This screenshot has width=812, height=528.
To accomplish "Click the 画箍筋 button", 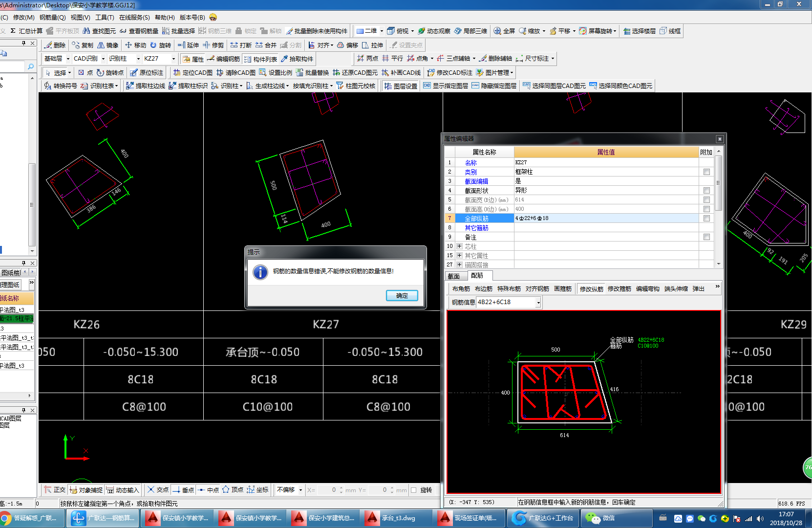I will 563,289.
